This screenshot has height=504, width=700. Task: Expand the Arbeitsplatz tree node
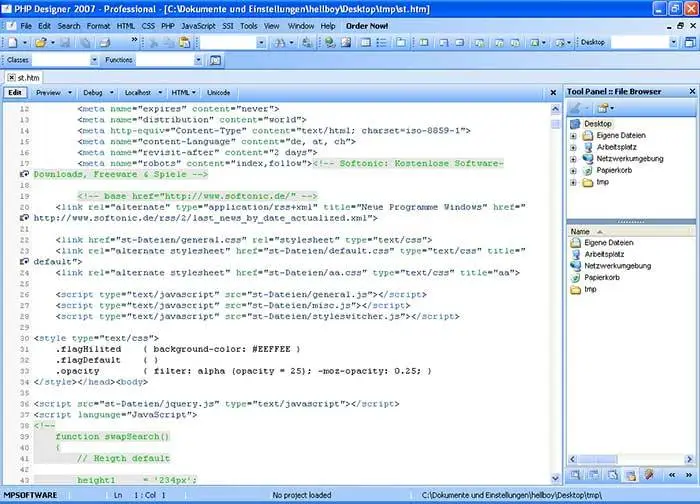(x=574, y=147)
